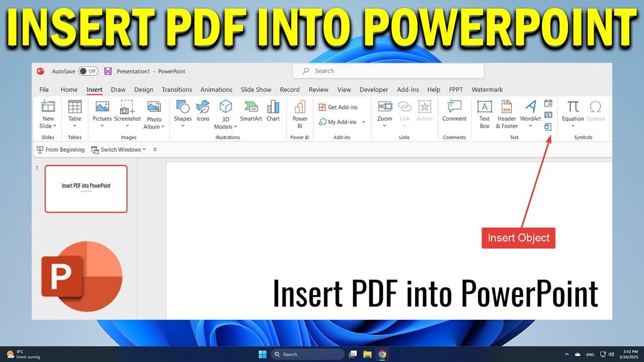Click the Symbol omega icon
The height and width of the screenshot is (362, 644).
[595, 107]
